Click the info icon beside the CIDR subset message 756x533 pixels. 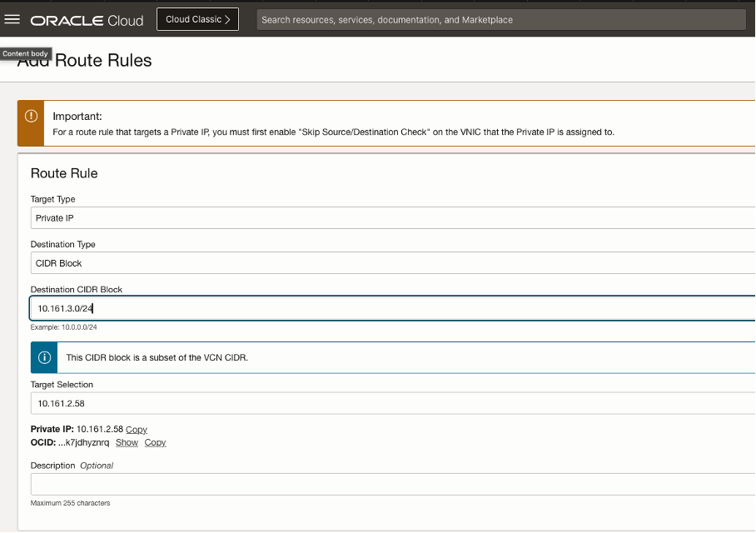tap(43, 356)
